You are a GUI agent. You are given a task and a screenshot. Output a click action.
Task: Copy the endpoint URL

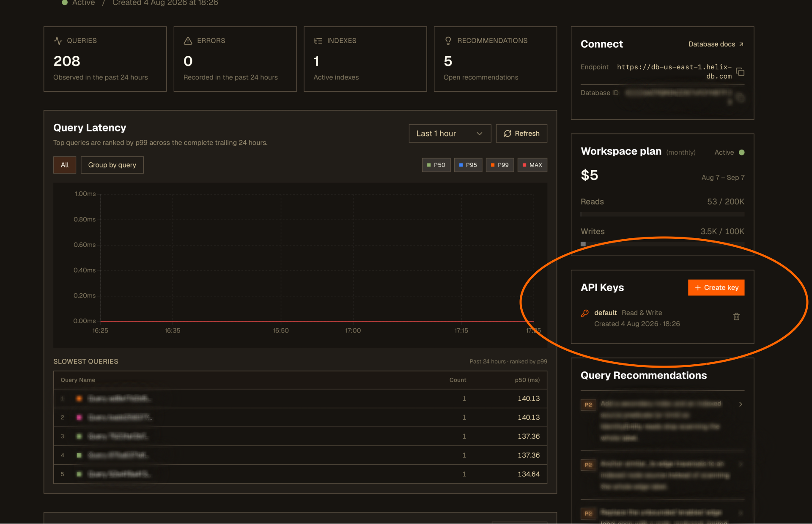pyautogui.click(x=740, y=72)
